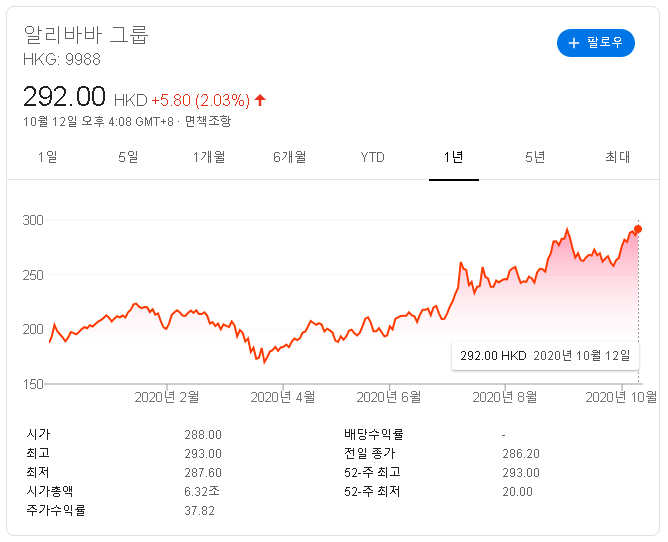Click the 최저 value 287.60
Viewport: 668px width, 542px height.
(203, 473)
